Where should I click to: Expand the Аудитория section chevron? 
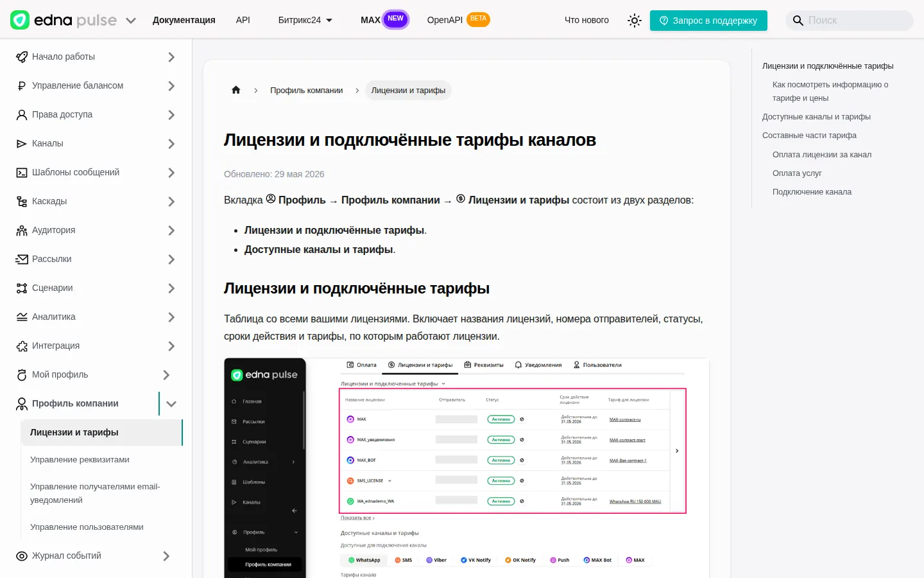pyautogui.click(x=171, y=231)
